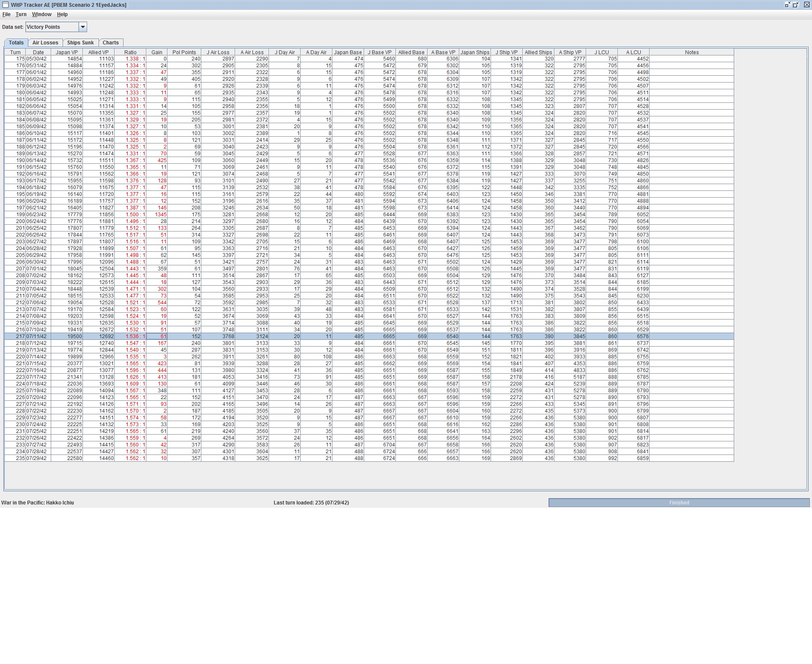Switch to the Ships Sunk tab

(x=80, y=43)
